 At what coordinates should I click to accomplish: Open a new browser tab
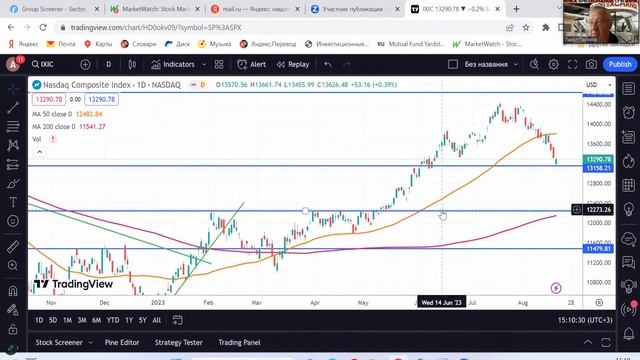tap(516, 9)
